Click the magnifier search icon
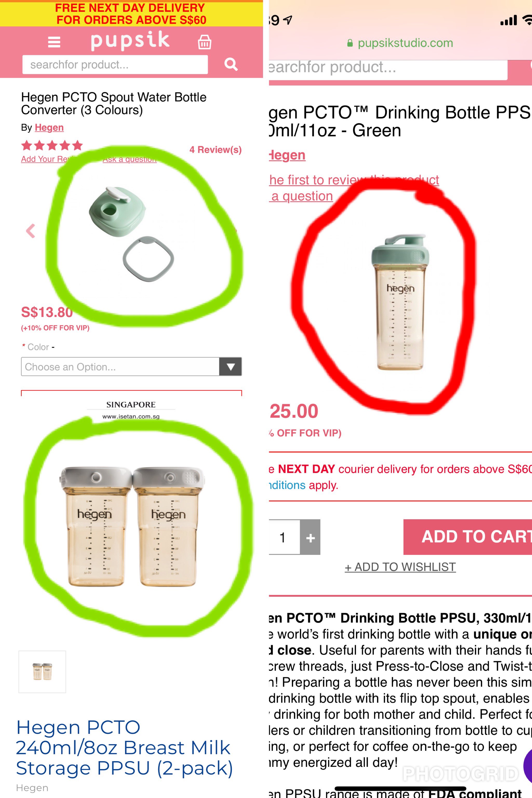 click(231, 64)
